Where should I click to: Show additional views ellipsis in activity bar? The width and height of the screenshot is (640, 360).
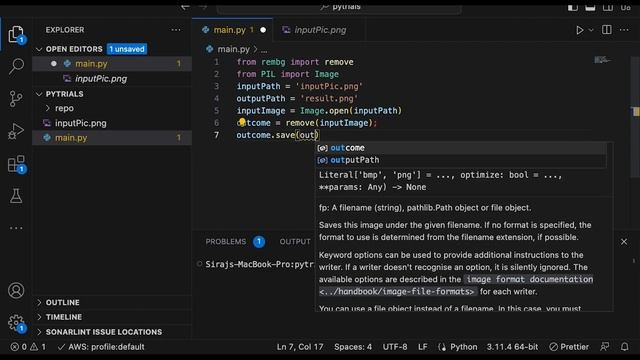coord(16,228)
